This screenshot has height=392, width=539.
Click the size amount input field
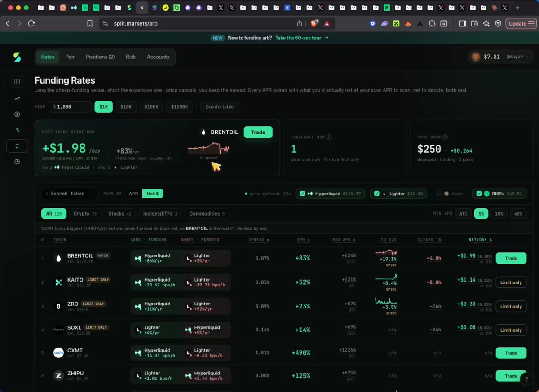pyautogui.click(x=71, y=107)
